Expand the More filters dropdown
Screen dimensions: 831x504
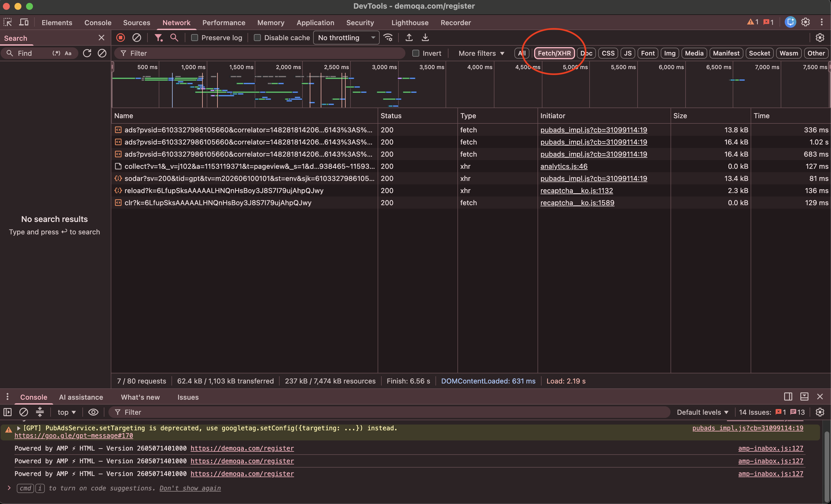pos(481,53)
